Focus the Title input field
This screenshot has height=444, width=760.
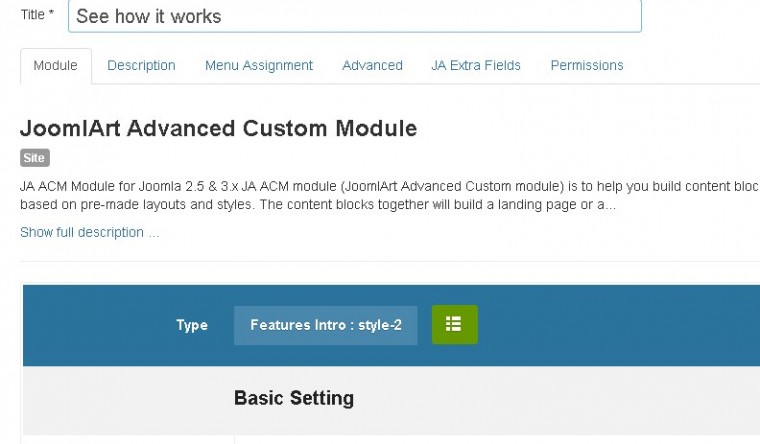[354, 17]
